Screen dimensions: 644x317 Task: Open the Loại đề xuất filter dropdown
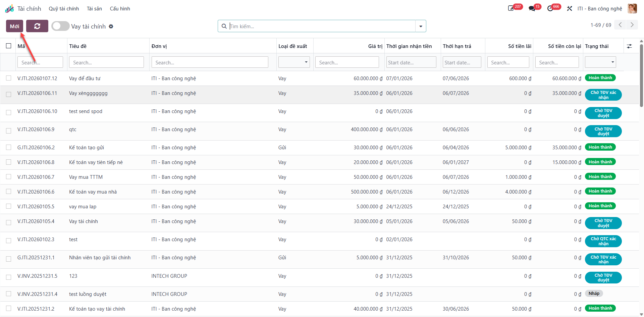coord(294,62)
